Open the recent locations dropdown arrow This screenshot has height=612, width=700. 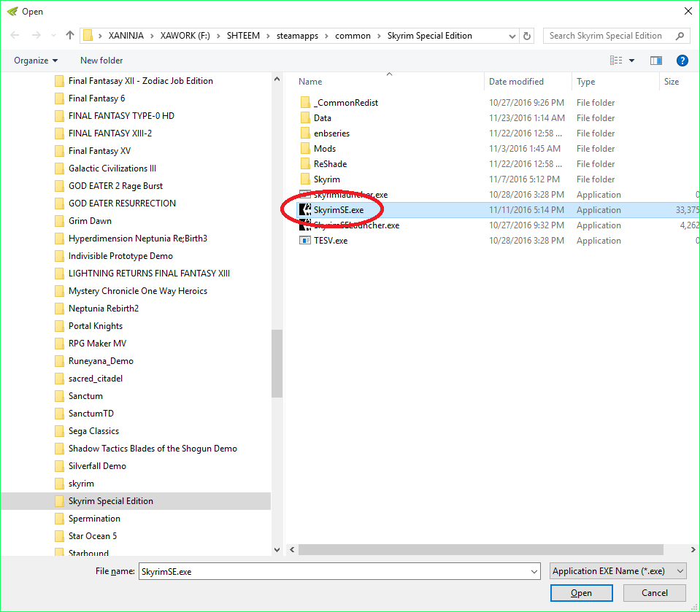(53, 36)
